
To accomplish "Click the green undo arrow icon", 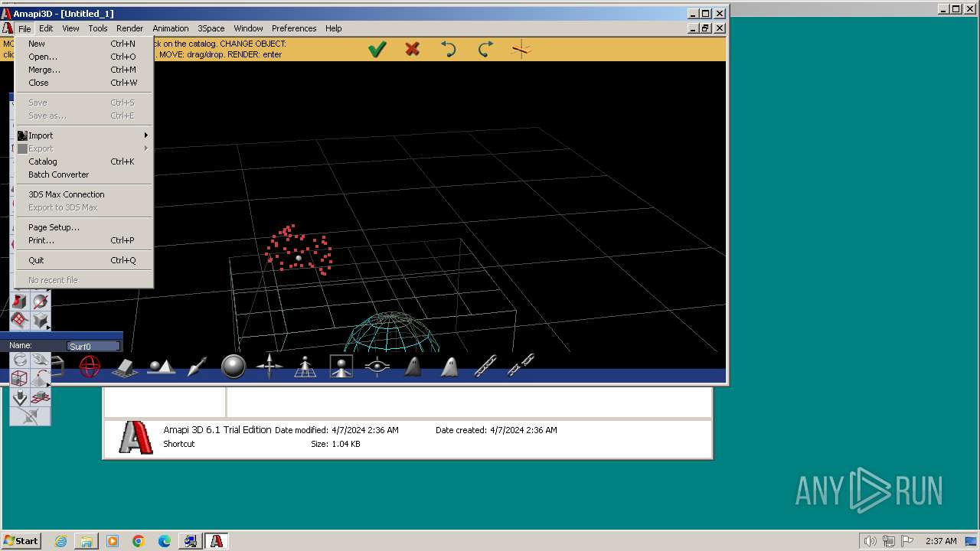I will pos(449,50).
